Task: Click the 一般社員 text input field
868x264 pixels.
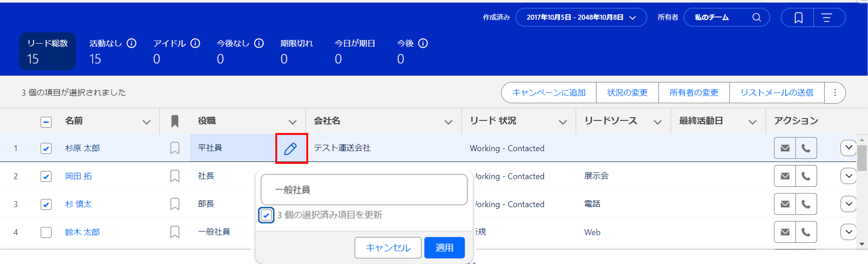Action: [364, 190]
